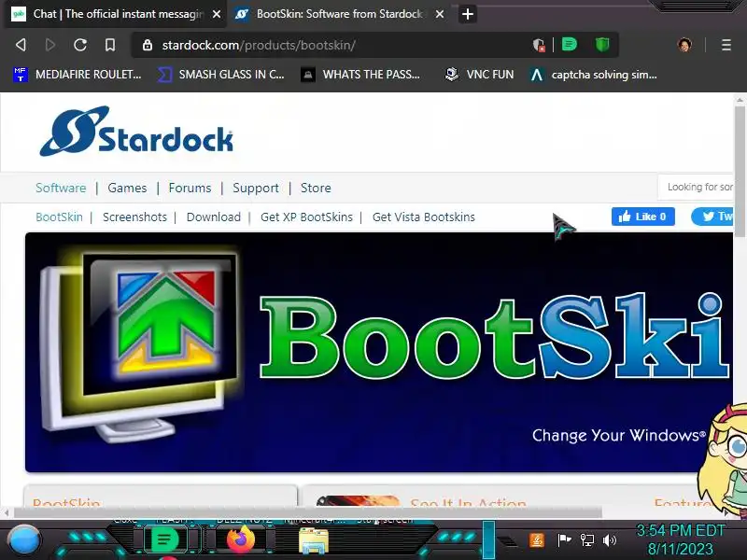Open the Forums menu item
The height and width of the screenshot is (560, 747).
(x=190, y=188)
